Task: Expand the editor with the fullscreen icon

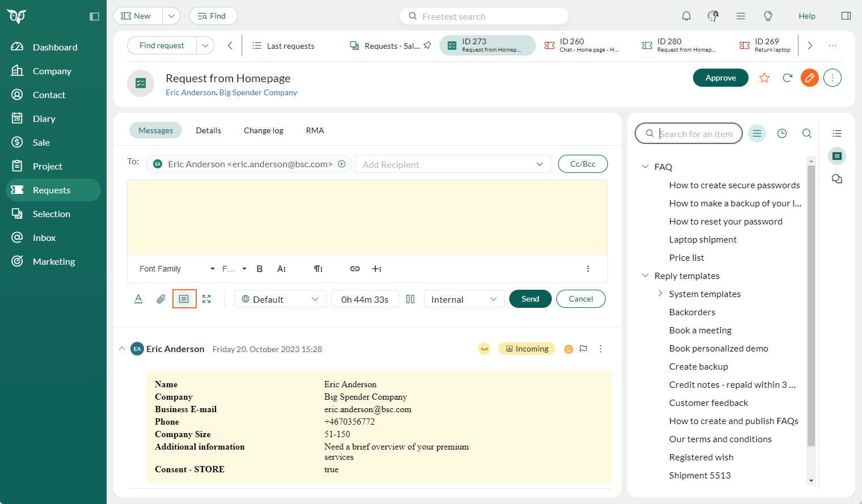Action: tap(206, 299)
